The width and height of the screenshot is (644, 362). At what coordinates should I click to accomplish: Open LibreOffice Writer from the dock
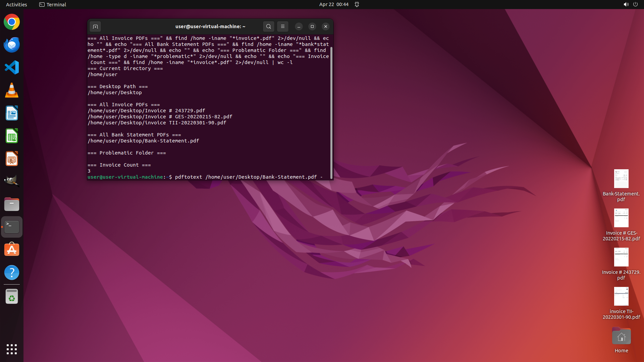[x=12, y=113]
